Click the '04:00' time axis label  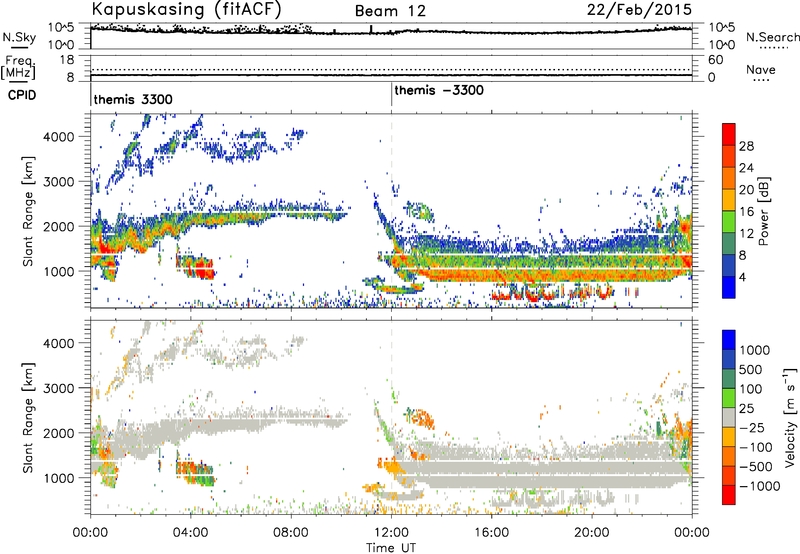190,533
